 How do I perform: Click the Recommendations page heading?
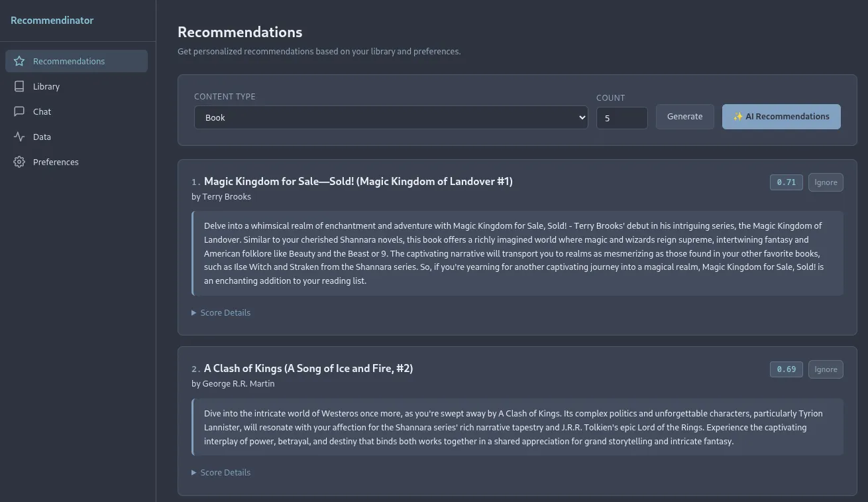(x=240, y=32)
